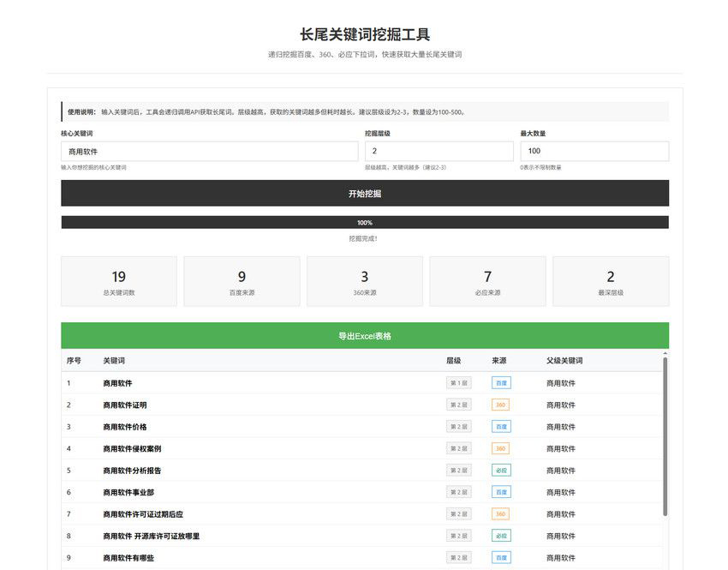728x570 pixels.
Task: Select the 百度来源 statistics card
Action: [x=242, y=281]
